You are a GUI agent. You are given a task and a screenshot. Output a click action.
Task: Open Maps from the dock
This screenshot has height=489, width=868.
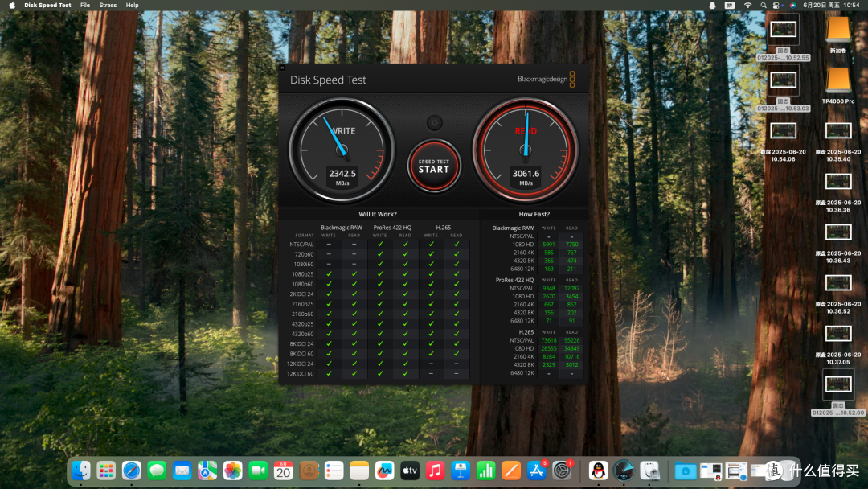coord(207,471)
